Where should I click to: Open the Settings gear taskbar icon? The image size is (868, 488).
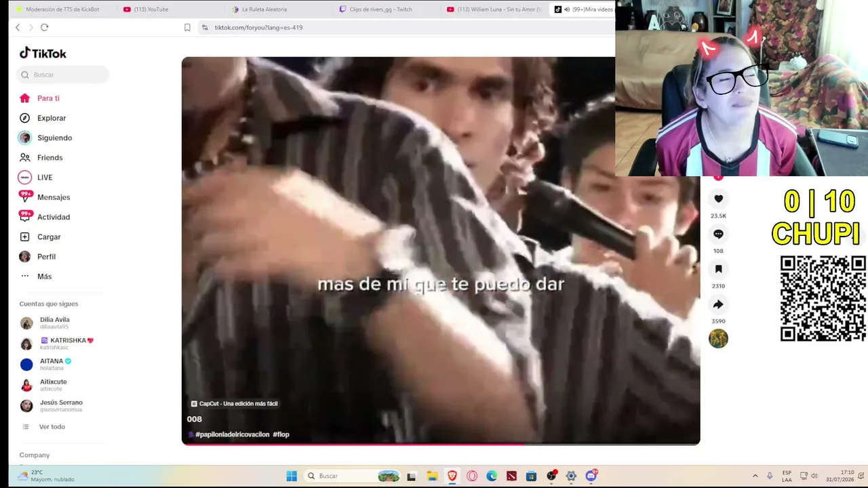(x=571, y=476)
